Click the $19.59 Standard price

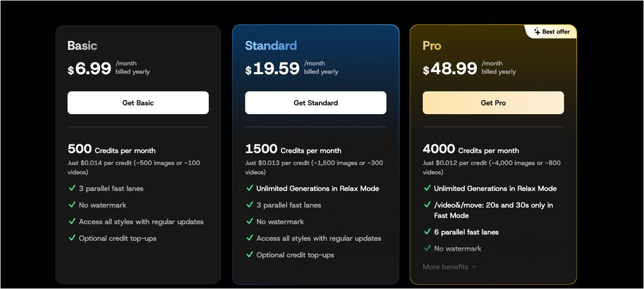point(273,68)
